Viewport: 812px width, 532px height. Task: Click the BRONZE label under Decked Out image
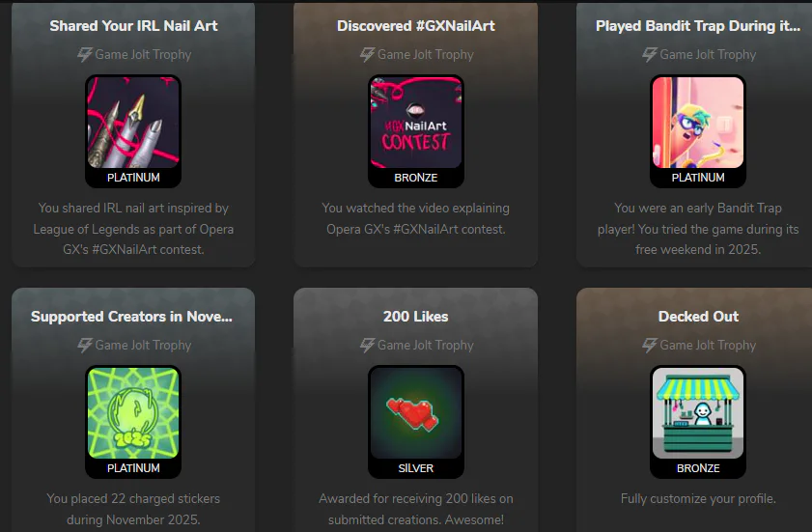pyautogui.click(x=698, y=468)
